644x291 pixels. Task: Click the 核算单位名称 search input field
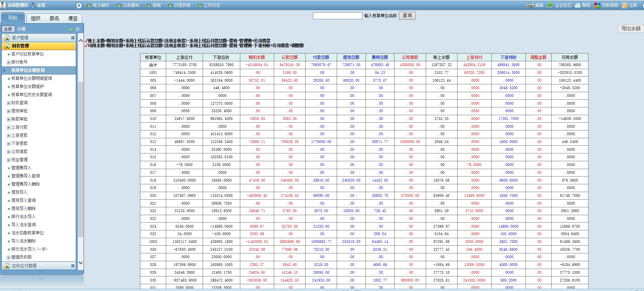pos(337,16)
